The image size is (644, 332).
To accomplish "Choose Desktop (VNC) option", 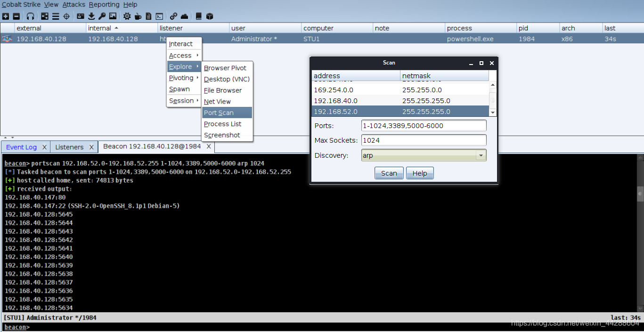I will [227, 79].
